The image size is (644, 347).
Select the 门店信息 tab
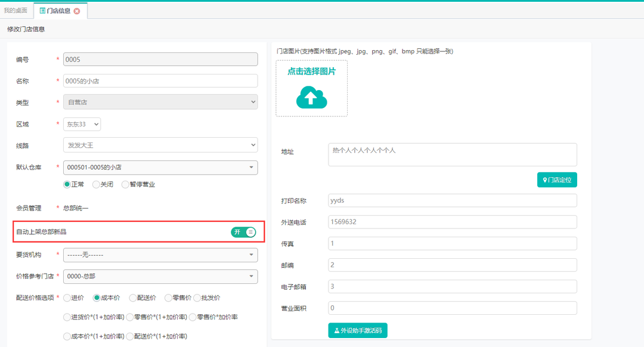[x=57, y=11]
